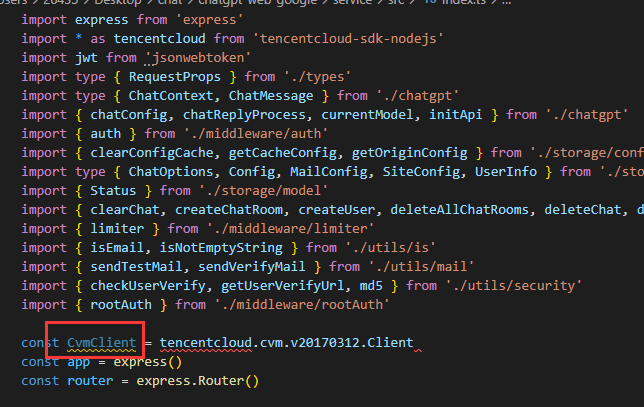Click the SiteConfig type import
Viewport: 644px width, 407px height.
tap(421, 172)
